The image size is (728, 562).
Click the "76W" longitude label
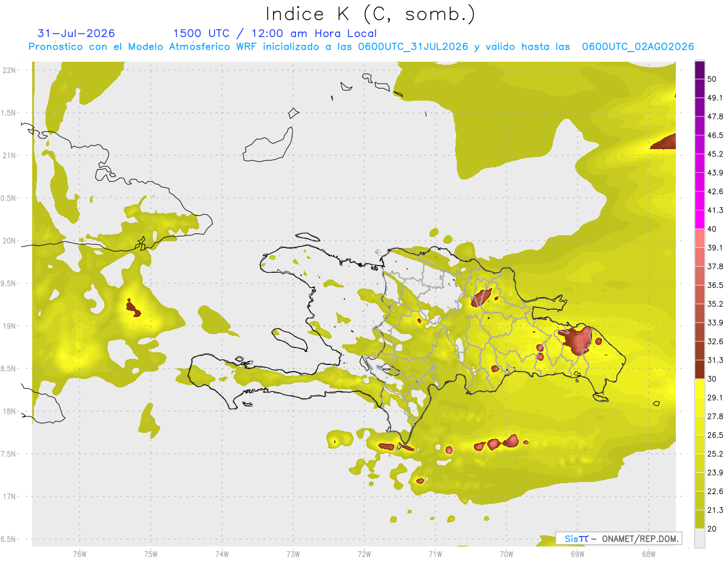79,554
